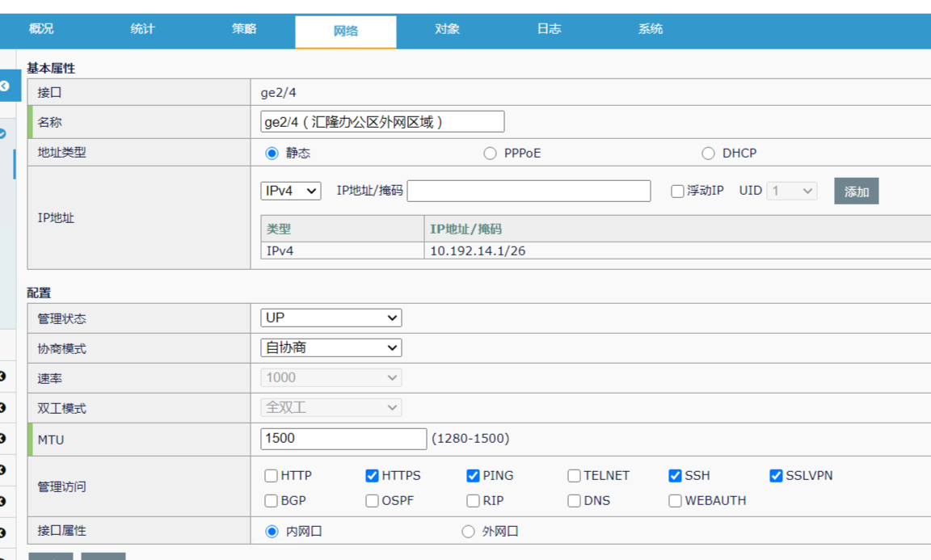This screenshot has height=560, width=931.
Task: Go to the 日志 tab
Action: (x=549, y=30)
